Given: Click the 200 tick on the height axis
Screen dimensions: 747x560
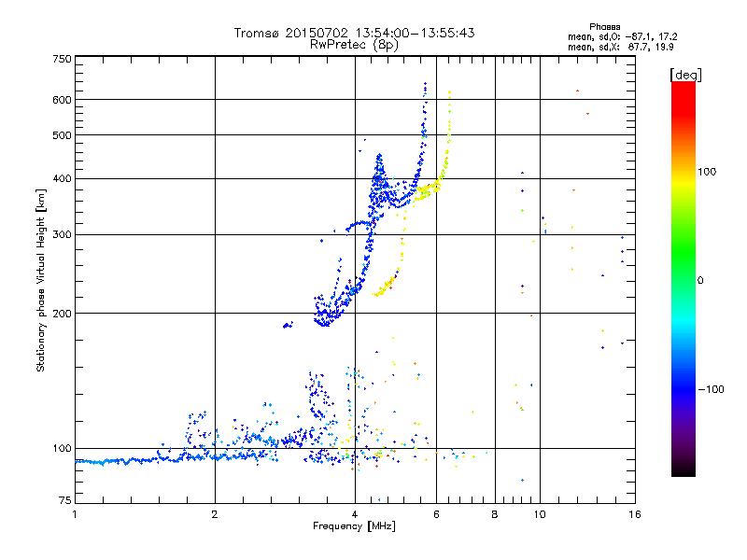Looking at the screenshot, I should pos(63,313).
